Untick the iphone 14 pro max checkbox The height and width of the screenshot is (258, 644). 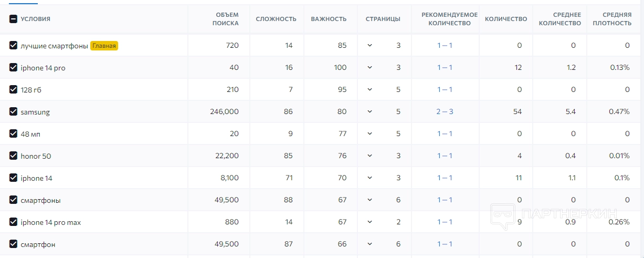[x=14, y=222]
